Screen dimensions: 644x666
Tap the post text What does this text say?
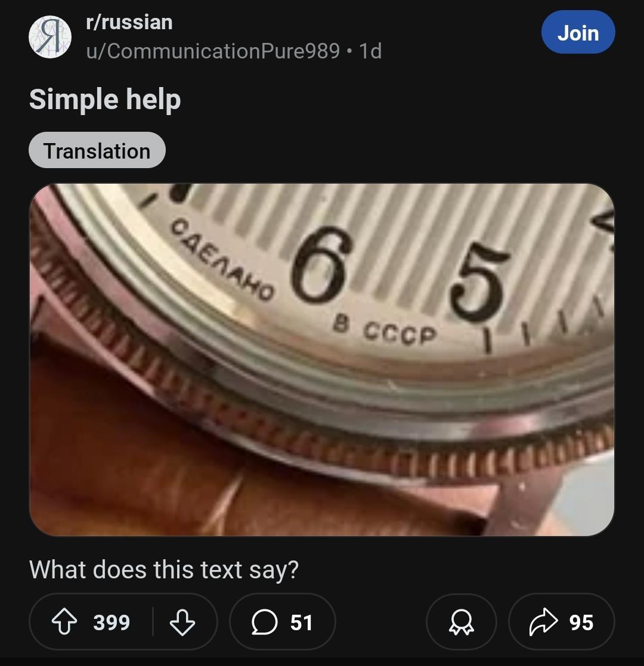[x=164, y=569]
